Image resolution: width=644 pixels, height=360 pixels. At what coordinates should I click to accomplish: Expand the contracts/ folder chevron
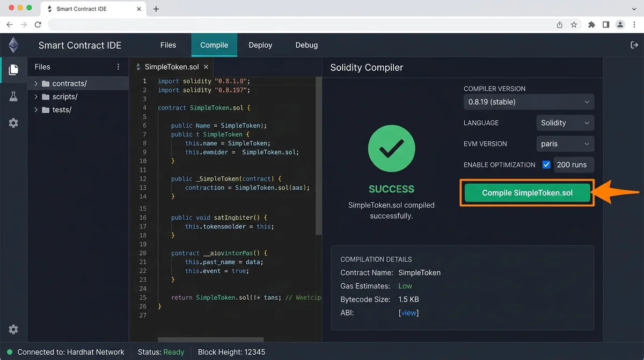tap(36, 84)
